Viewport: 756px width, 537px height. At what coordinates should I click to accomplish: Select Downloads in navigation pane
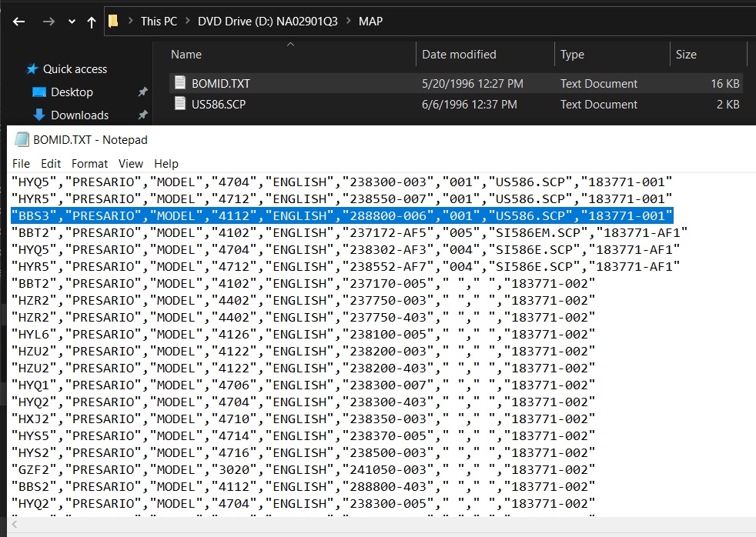click(79, 115)
